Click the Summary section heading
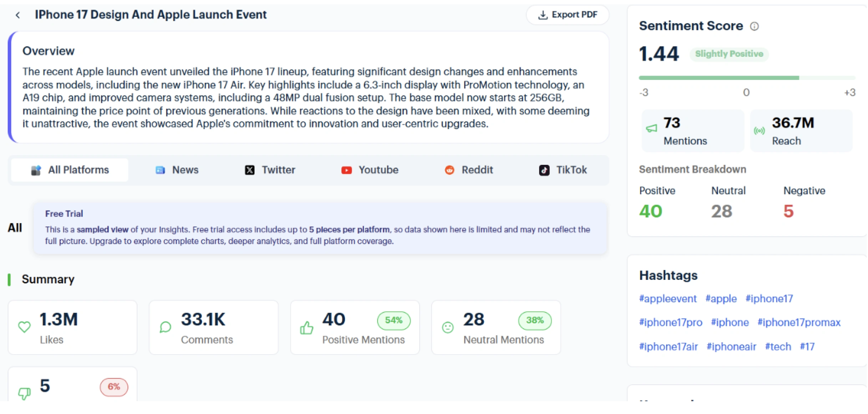Image resolution: width=868 pixels, height=414 pixels. click(48, 279)
